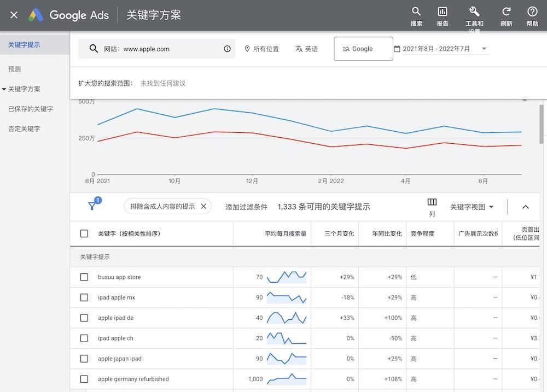Click 未找到任何建议 text
Viewport: 547px width, 392px height.
(163, 83)
